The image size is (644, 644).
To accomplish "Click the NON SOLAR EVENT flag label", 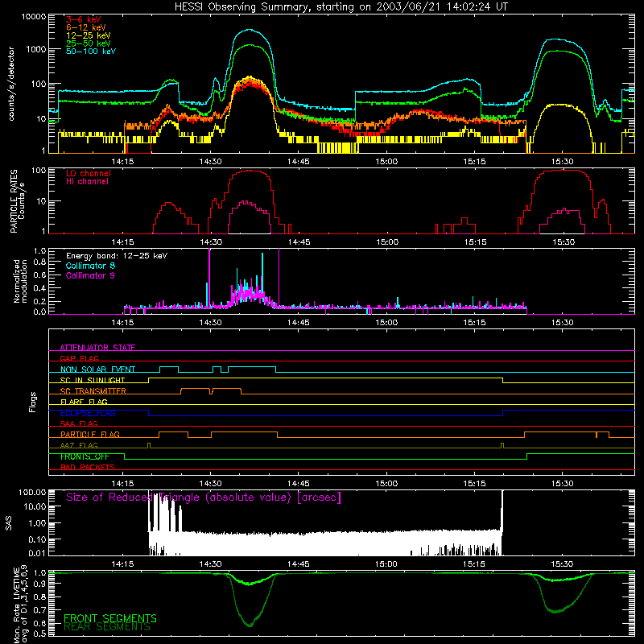I will coord(97,369).
